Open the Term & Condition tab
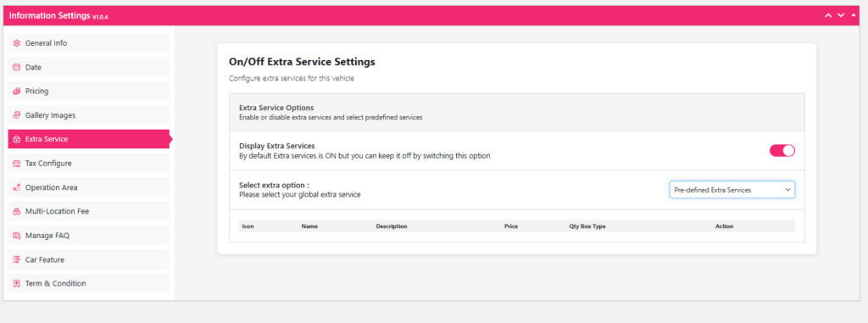 tap(88, 283)
